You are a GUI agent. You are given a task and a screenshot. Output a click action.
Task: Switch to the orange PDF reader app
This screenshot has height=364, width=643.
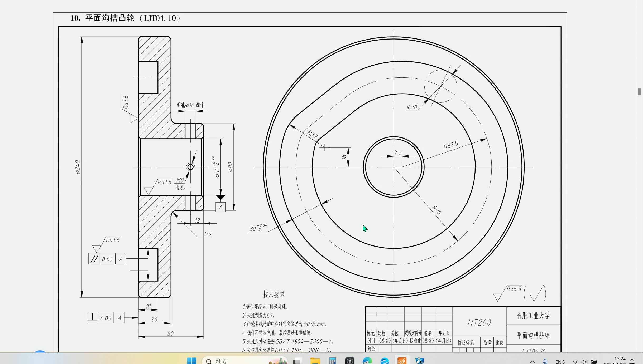402,361
